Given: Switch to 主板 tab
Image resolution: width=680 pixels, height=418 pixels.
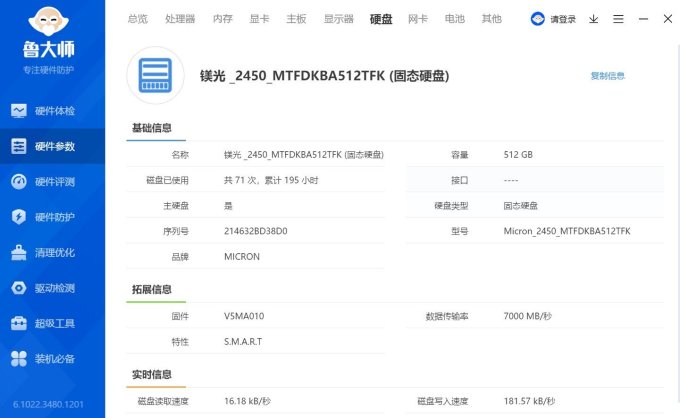Looking at the screenshot, I should tap(297, 19).
